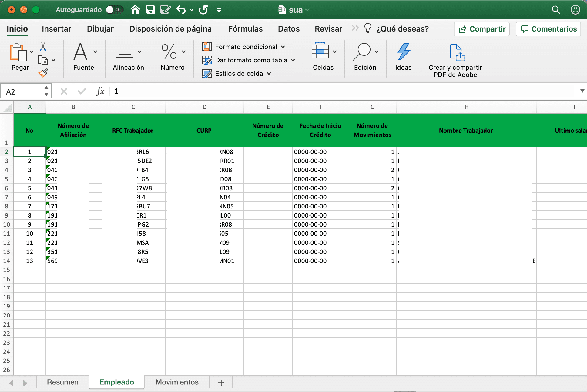Open the Movimientos sheet tab
The width and height of the screenshot is (587, 392).
click(x=177, y=382)
